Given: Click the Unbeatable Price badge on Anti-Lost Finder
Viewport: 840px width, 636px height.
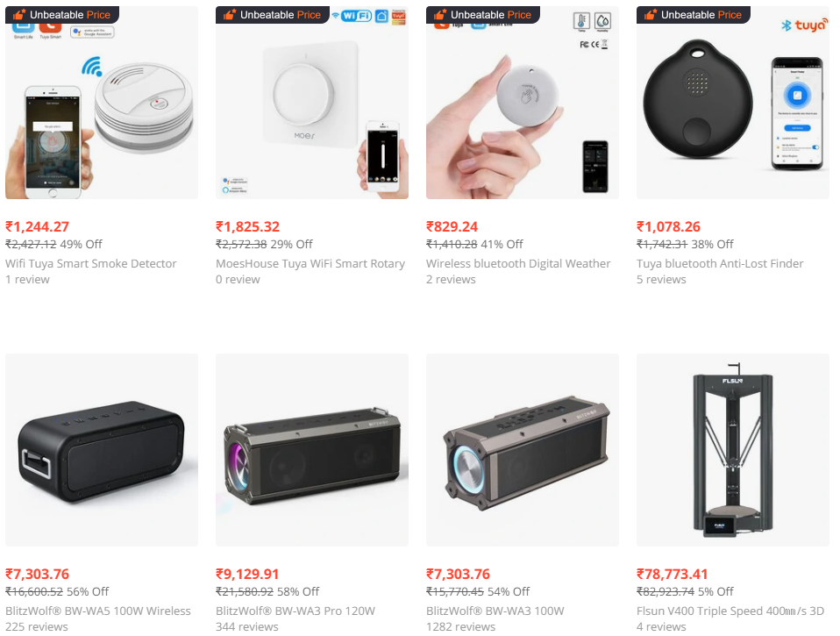Looking at the screenshot, I should [694, 15].
